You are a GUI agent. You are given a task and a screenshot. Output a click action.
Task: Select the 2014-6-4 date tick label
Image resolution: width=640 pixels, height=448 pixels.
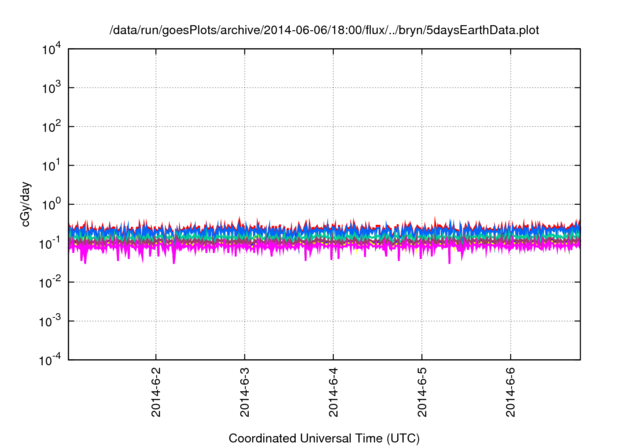[x=333, y=392]
